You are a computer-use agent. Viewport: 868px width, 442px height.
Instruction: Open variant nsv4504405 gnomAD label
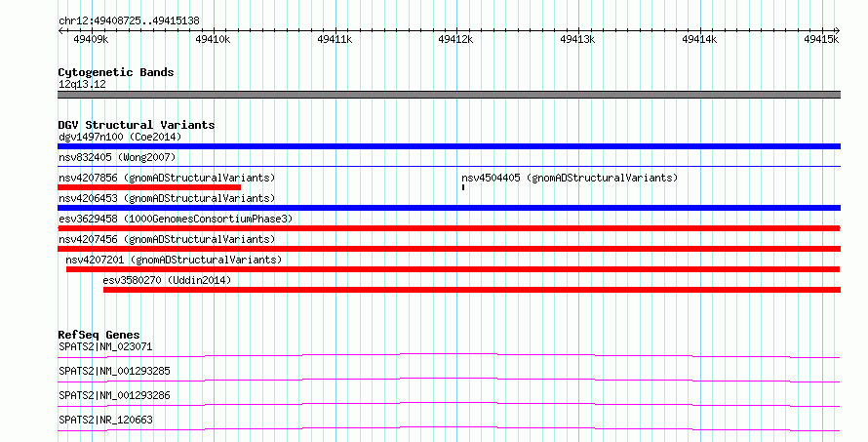click(570, 178)
